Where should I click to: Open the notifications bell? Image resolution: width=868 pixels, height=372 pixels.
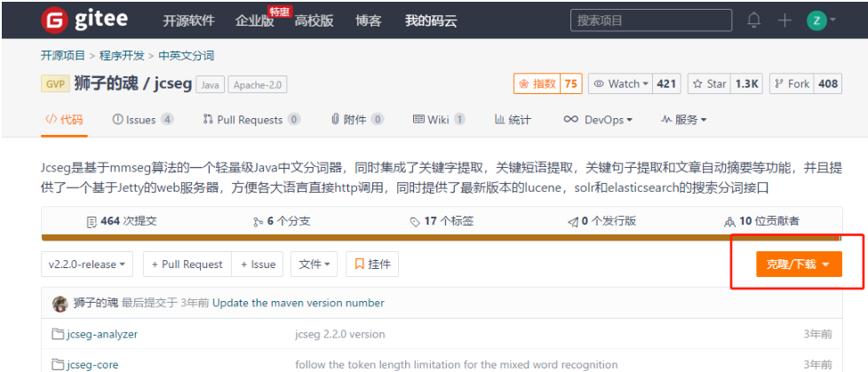pyautogui.click(x=754, y=20)
